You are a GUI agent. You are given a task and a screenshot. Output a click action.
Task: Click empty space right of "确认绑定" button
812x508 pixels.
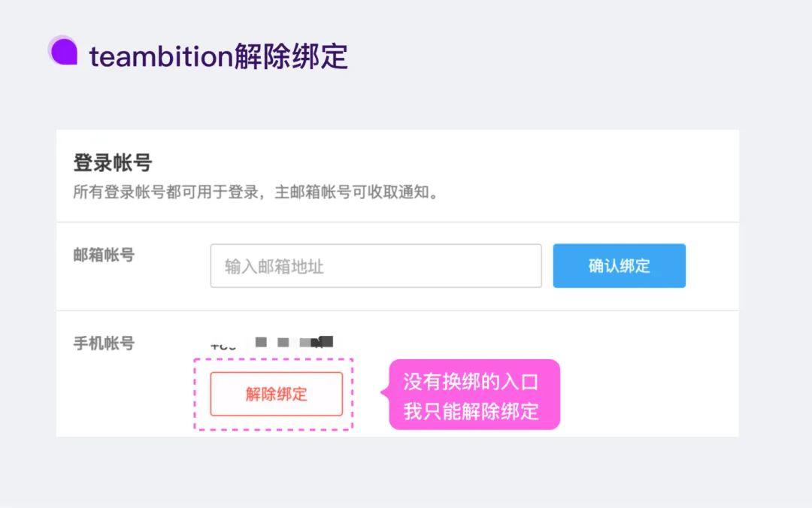coord(711,266)
